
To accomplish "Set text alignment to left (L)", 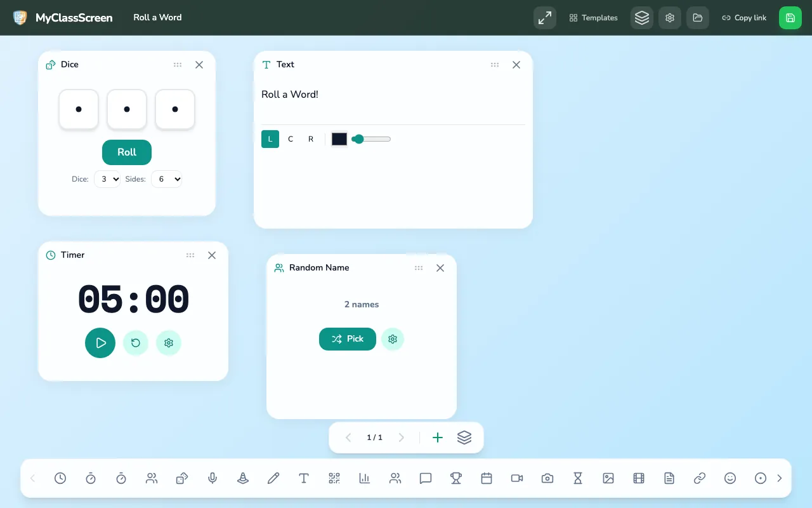I will point(270,139).
